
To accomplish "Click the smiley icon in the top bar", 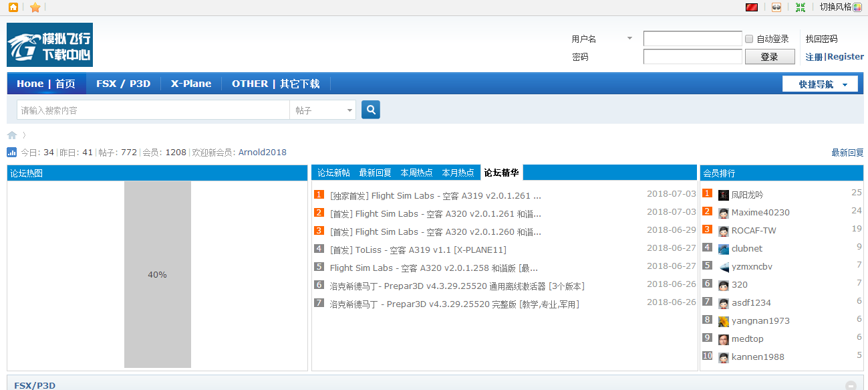I will pyautogui.click(x=776, y=7).
